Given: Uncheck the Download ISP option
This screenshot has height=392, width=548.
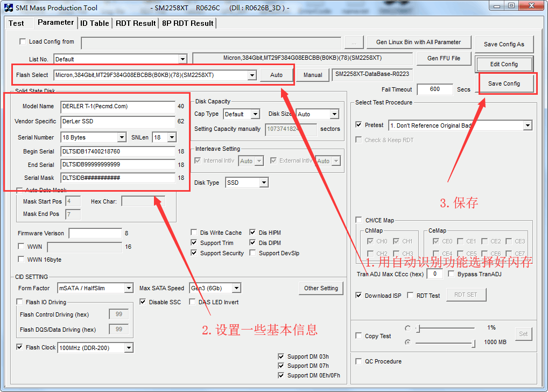Looking at the screenshot, I should tap(359, 296).
